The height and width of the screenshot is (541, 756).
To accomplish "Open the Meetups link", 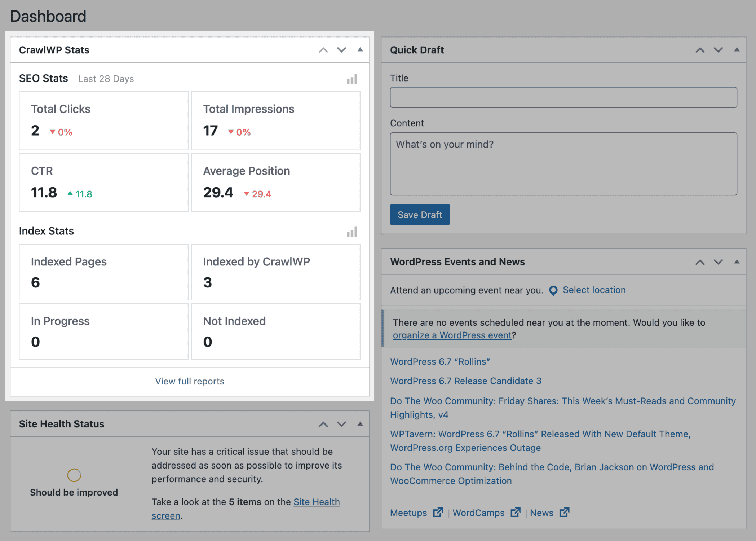I will pos(416,513).
